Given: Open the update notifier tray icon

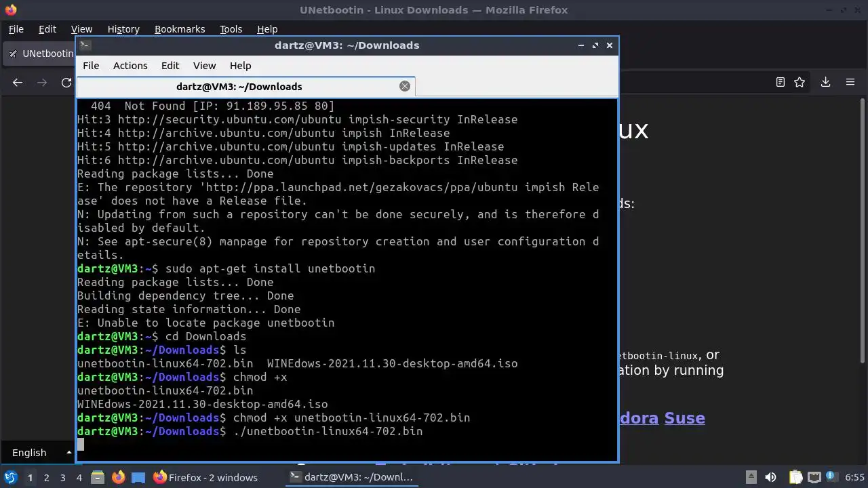Looking at the screenshot, I should tap(832, 477).
